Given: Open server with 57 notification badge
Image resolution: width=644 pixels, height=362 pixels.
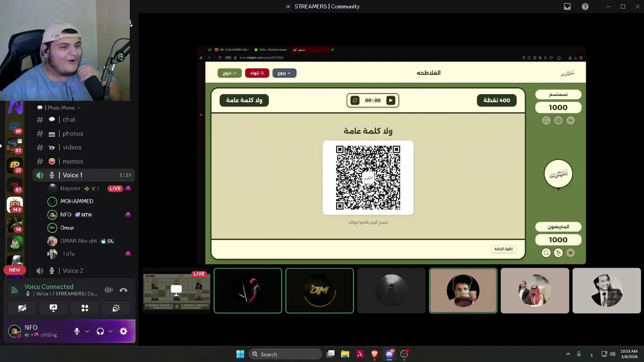Looking at the screenshot, I should tap(15, 146).
